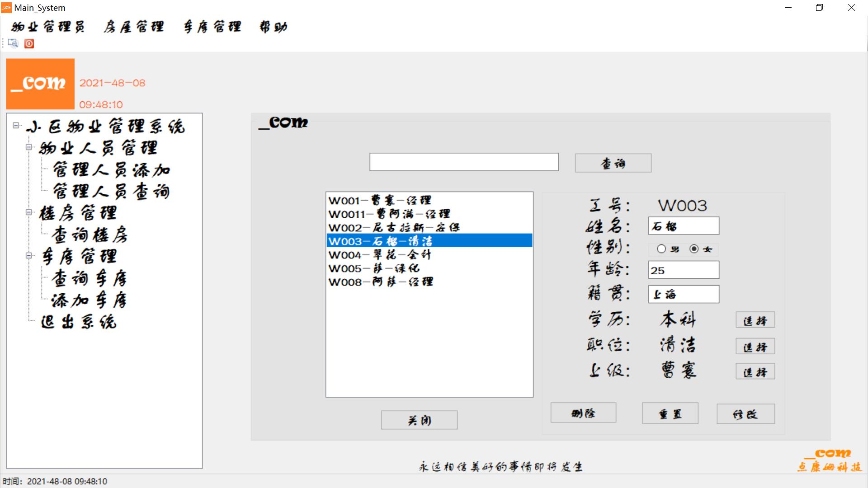Click the orange date 2021-48-08 label
The image size is (868, 488).
pyautogui.click(x=113, y=83)
